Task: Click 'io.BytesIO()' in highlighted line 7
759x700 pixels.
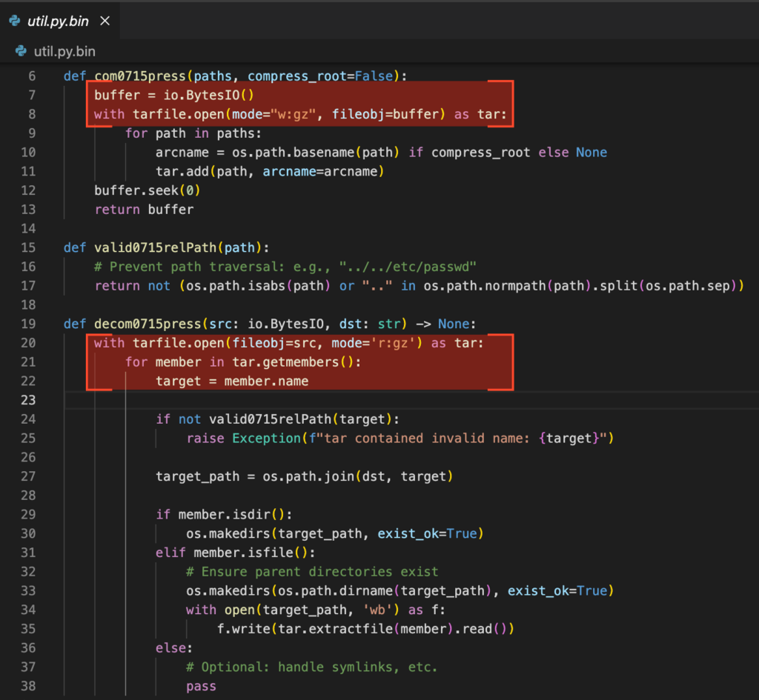Action: 208,96
